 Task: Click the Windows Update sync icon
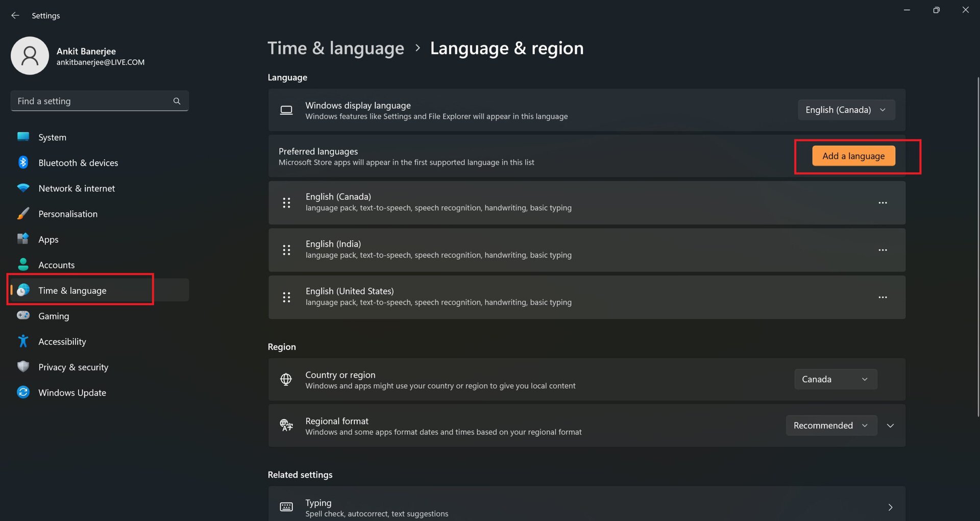23,392
